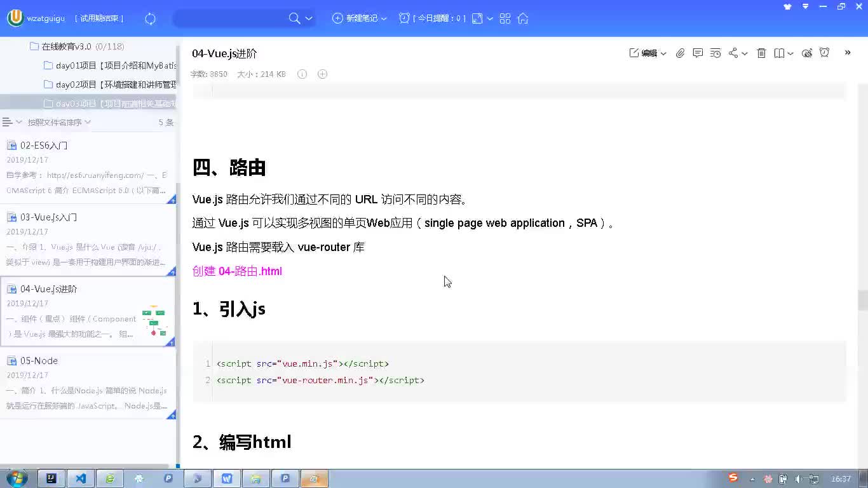868x488 pixels.
Task: Click the theme palette icon
Action: click(x=807, y=53)
